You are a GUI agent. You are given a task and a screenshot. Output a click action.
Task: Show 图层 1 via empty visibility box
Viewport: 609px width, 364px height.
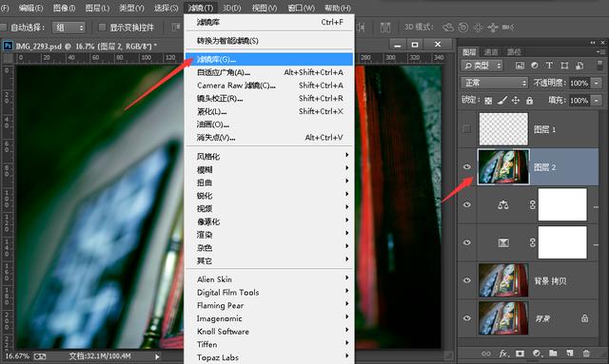[467, 129]
